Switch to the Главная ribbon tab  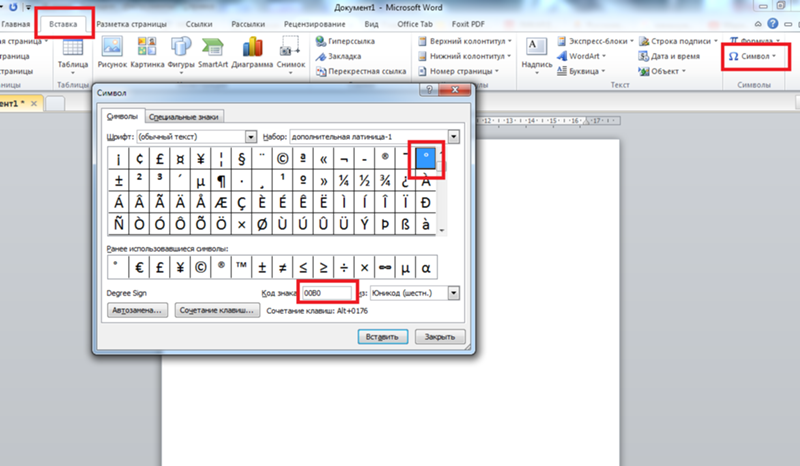click(x=15, y=24)
